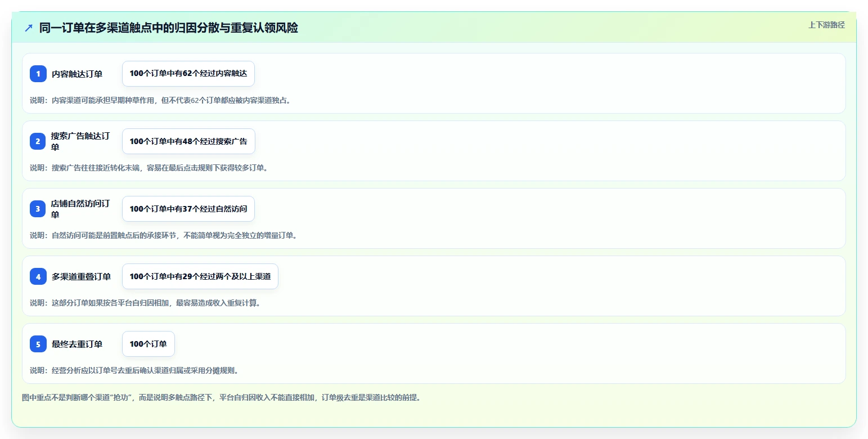Click the note about 内容渠道可能承担早期种草作用
Viewport: 868px width, 439px height.
pos(160,100)
